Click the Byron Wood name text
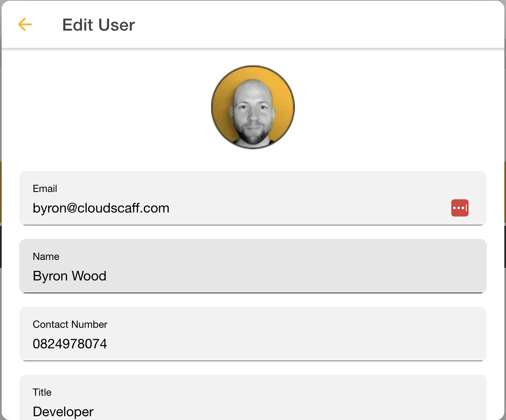Viewport: 506px width, 420px height. point(70,276)
